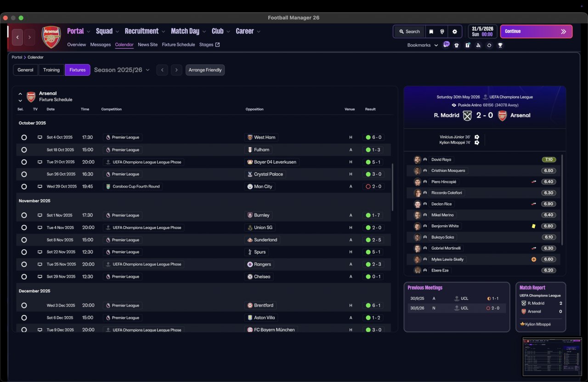The width and height of the screenshot is (588, 382).
Task: Open the News Site sub-tab
Action: 147,45
